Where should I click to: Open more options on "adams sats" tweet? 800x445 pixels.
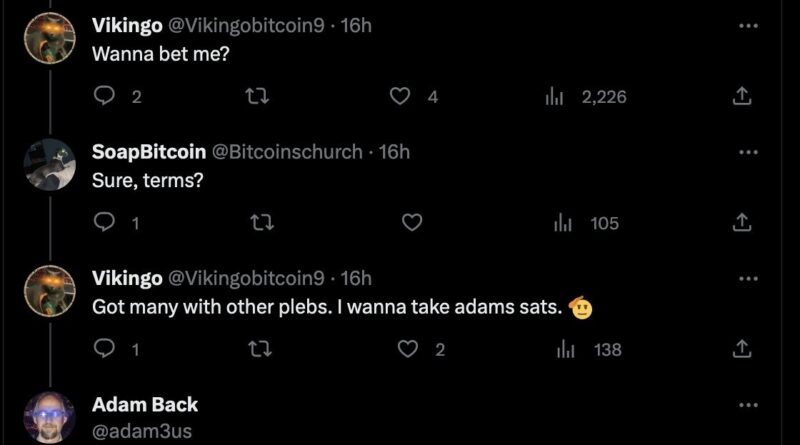[748, 277]
